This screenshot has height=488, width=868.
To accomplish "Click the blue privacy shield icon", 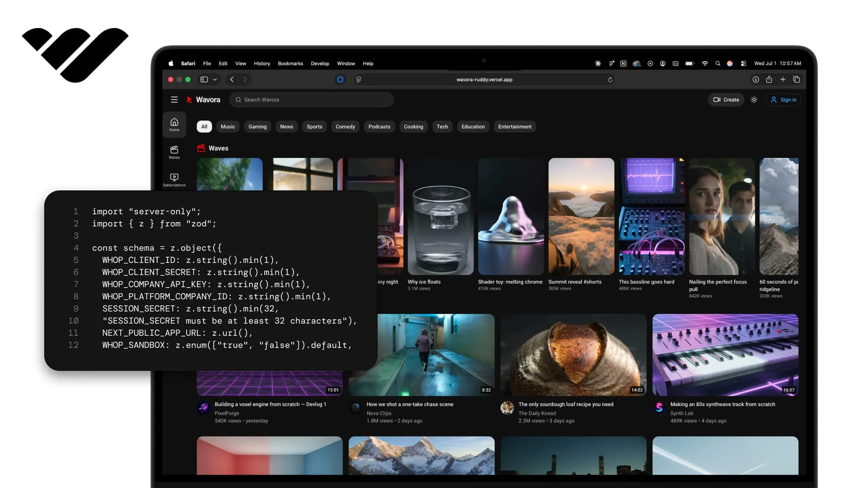I will click(x=340, y=79).
